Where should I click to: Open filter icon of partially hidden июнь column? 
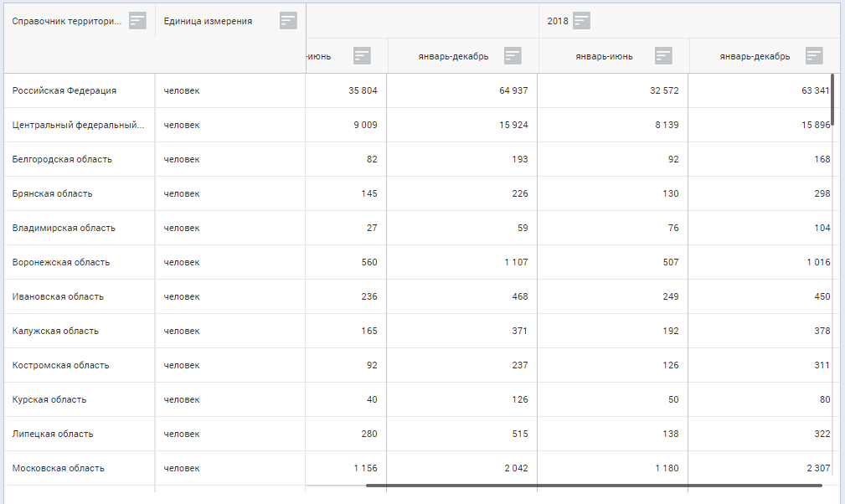(362, 56)
